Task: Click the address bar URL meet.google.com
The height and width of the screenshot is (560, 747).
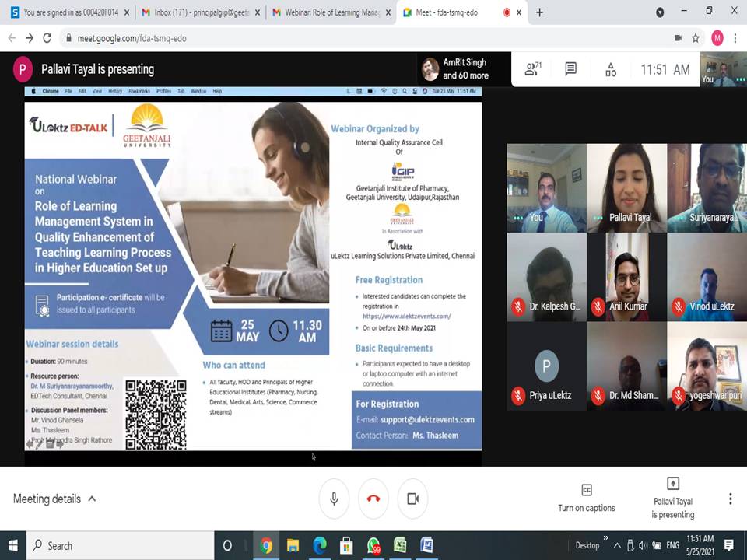Action: click(x=132, y=38)
